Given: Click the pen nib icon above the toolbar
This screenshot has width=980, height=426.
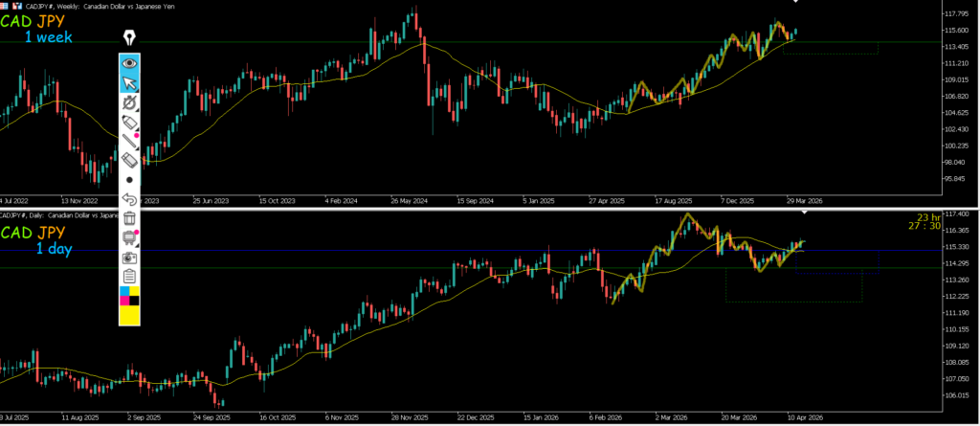Looking at the screenshot, I should point(130,38).
